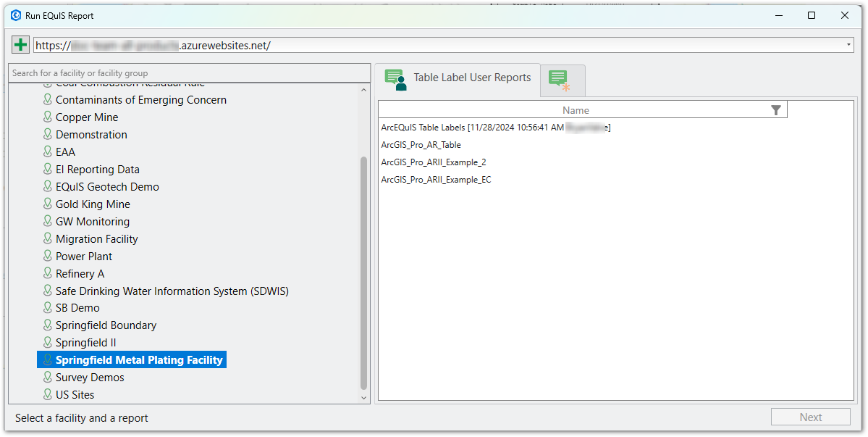Screen dimensions: 868x437
Task: Click the US Sites pin icon
Action: click(x=48, y=394)
